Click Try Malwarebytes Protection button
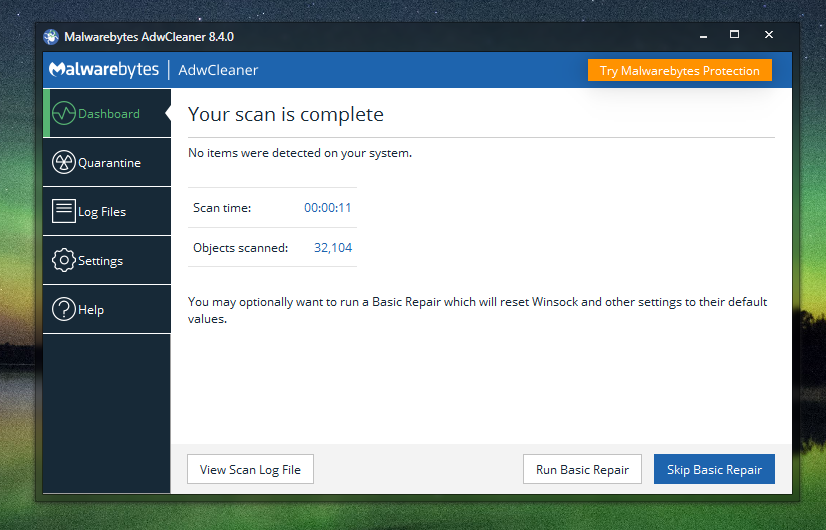Screen dimensions: 826x530 pos(680,71)
